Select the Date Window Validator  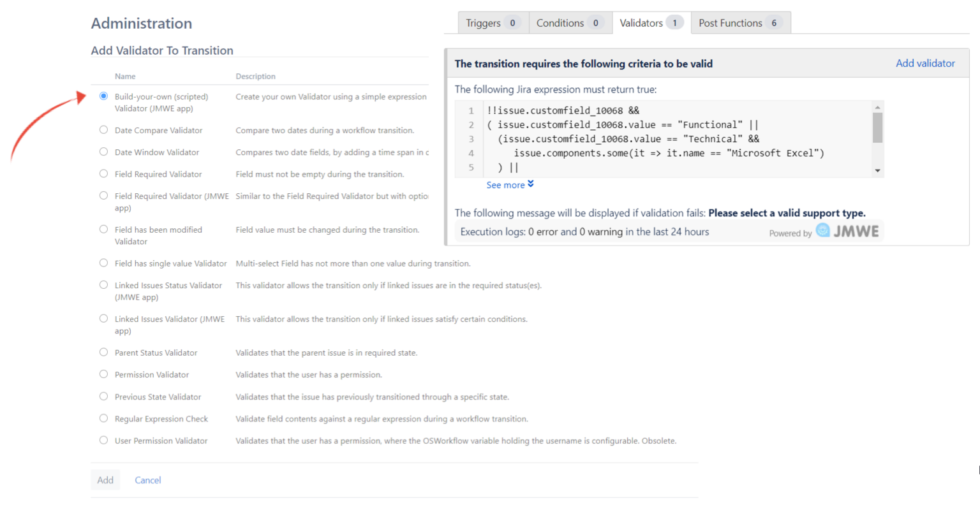(x=103, y=152)
